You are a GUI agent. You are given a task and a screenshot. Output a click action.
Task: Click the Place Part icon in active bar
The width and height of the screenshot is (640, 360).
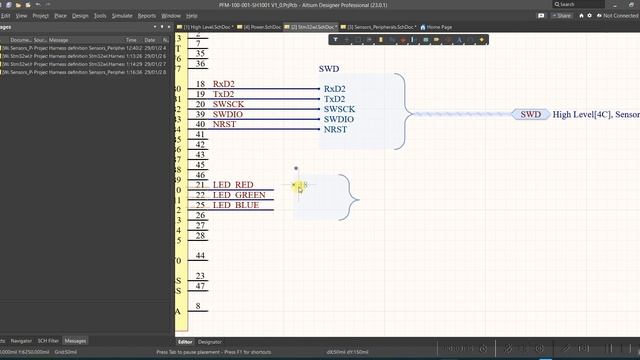click(x=380, y=40)
